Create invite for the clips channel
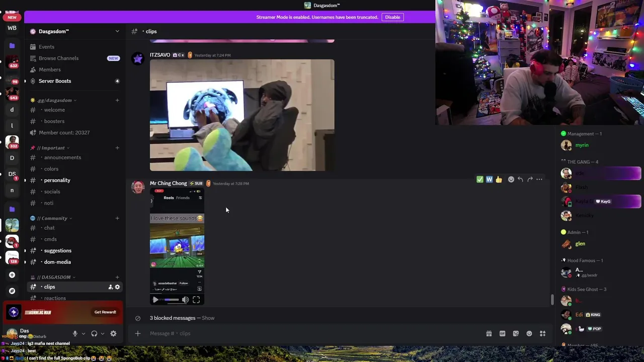This screenshot has height=362, width=644. [110, 287]
